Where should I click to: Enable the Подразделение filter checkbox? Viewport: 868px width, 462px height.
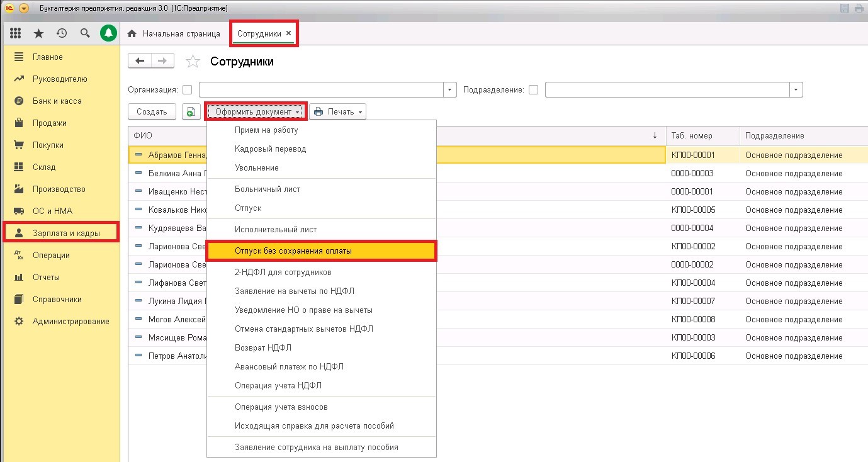(533, 90)
